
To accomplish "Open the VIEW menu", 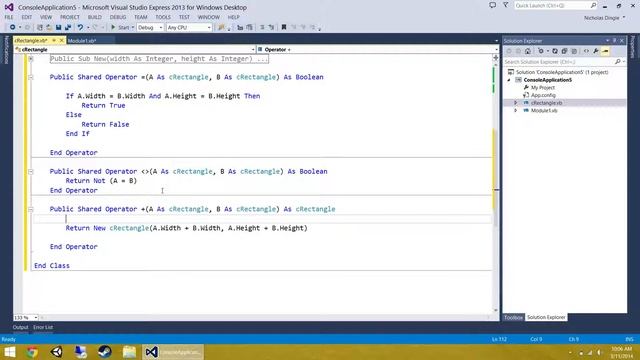I will click(46, 17).
